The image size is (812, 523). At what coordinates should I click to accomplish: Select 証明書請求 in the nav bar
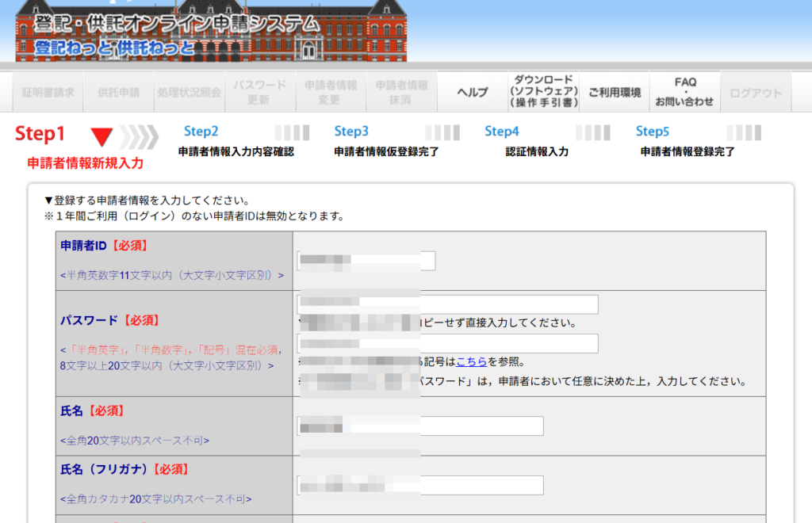tap(48, 93)
